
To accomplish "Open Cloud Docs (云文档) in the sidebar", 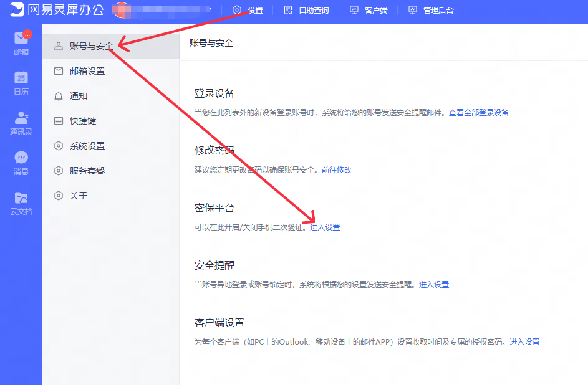I will point(21,202).
